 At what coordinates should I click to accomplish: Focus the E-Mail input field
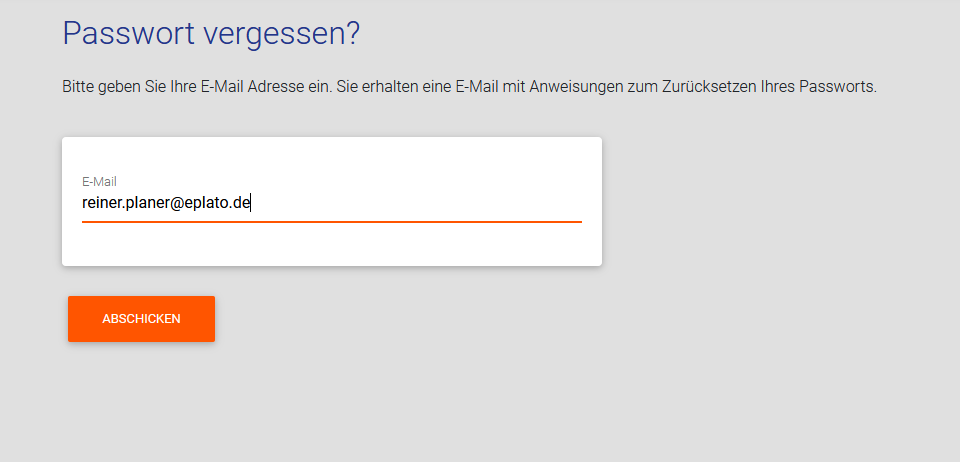click(330, 203)
